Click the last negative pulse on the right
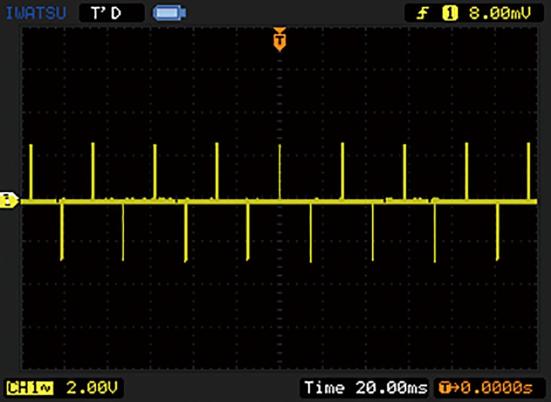Viewport: 551px width, 402px height. point(497,232)
